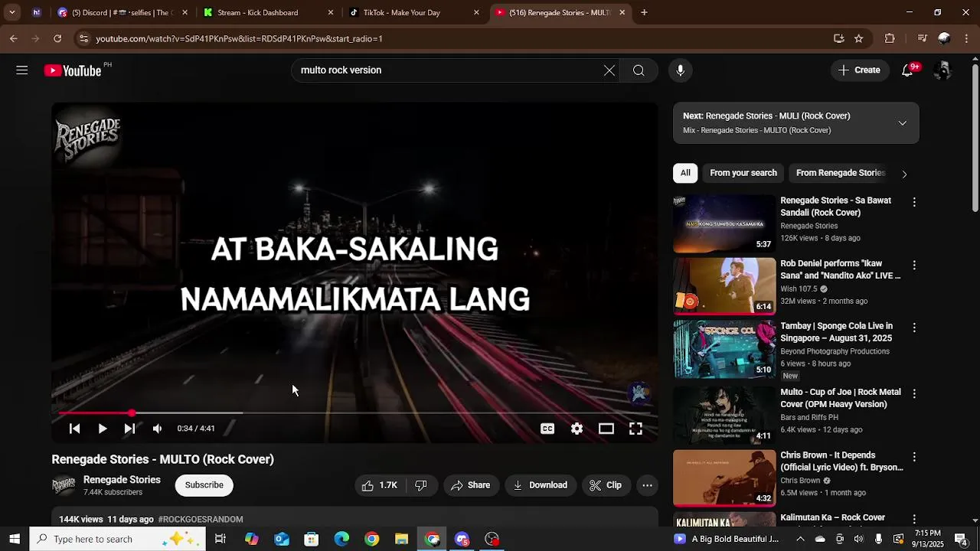
Task: Clear the search text with the X icon
Action: [x=609, y=70]
